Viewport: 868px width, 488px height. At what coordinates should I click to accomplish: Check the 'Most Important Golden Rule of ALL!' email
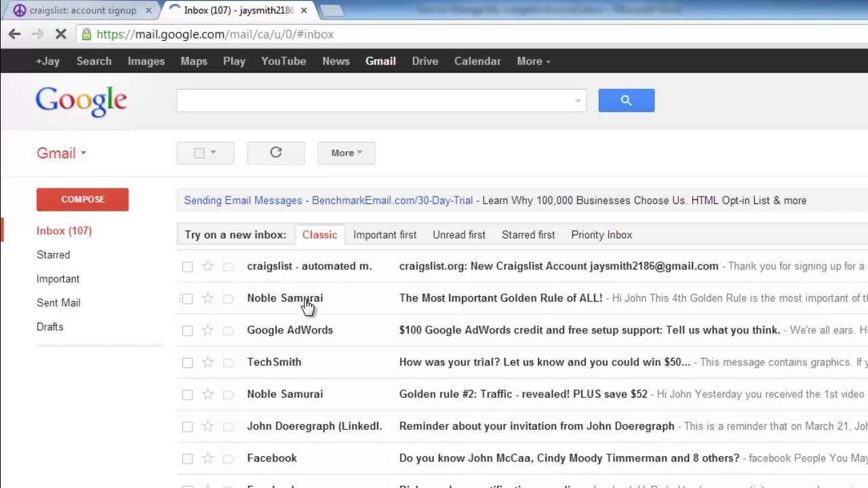click(x=187, y=298)
